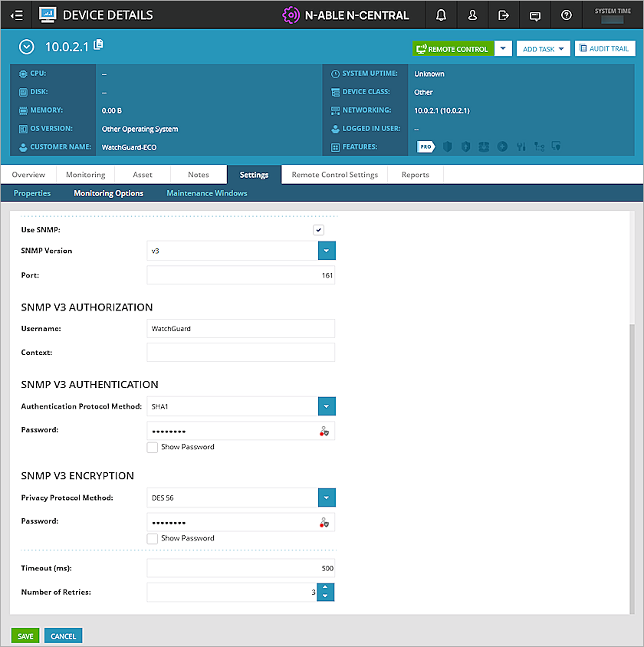Click the plain shield feature icon

tap(447, 146)
